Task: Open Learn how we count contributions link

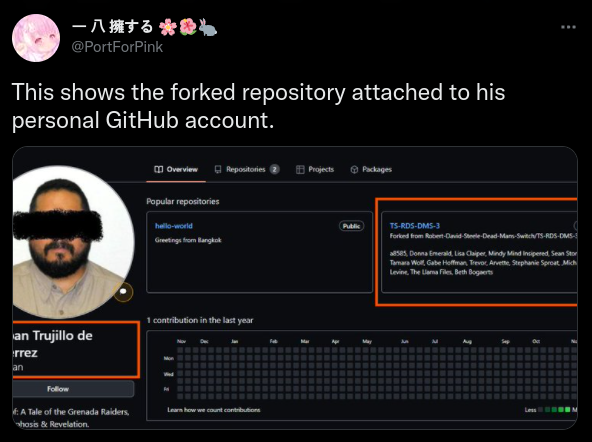Action: pyautogui.click(x=214, y=410)
